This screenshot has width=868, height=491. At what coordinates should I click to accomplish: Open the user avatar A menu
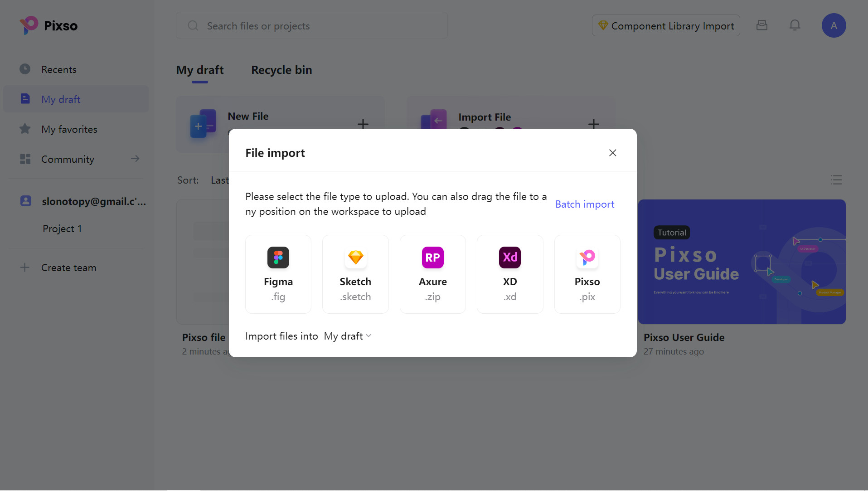[834, 25]
